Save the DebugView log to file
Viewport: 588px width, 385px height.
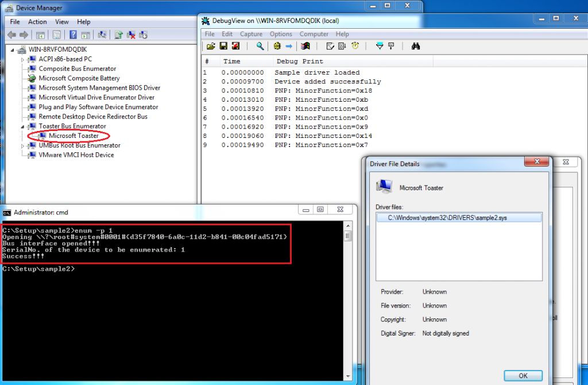(223, 46)
